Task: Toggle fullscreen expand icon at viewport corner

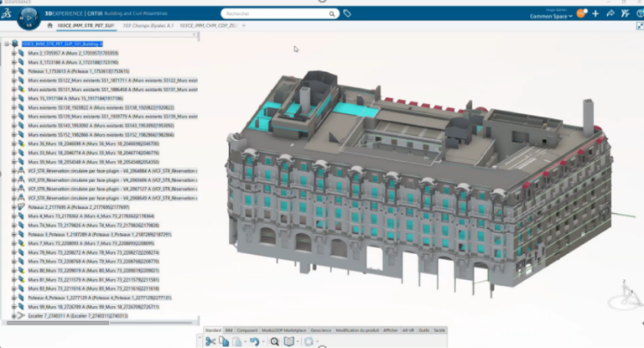Action: pos(640,26)
